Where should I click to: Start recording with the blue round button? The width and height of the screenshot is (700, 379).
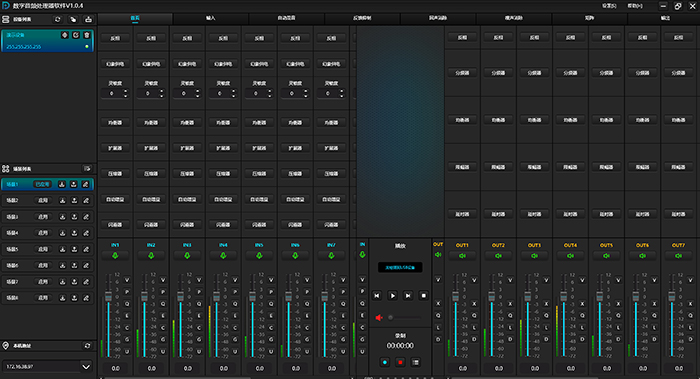coord(385,362)
